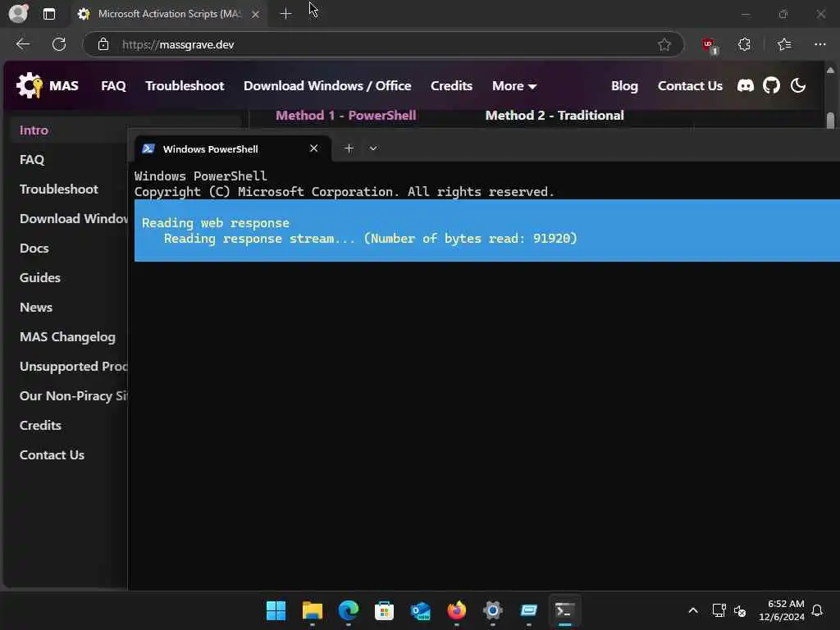Select Guides in the sidebar
The image size is (840, 630).
pos(40,277)
